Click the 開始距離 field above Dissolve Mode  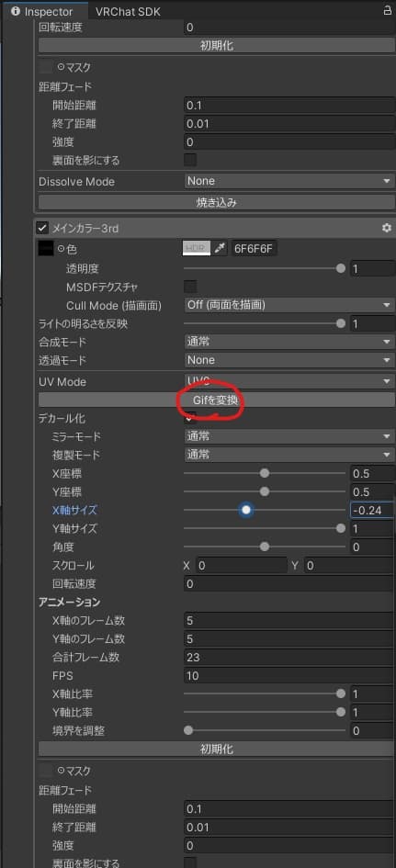point(289,106)
